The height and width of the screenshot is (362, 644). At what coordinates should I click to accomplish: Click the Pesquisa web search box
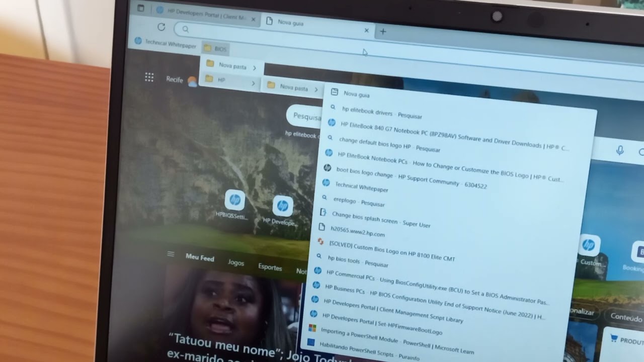pyautogui.click(x=305, y=116)
